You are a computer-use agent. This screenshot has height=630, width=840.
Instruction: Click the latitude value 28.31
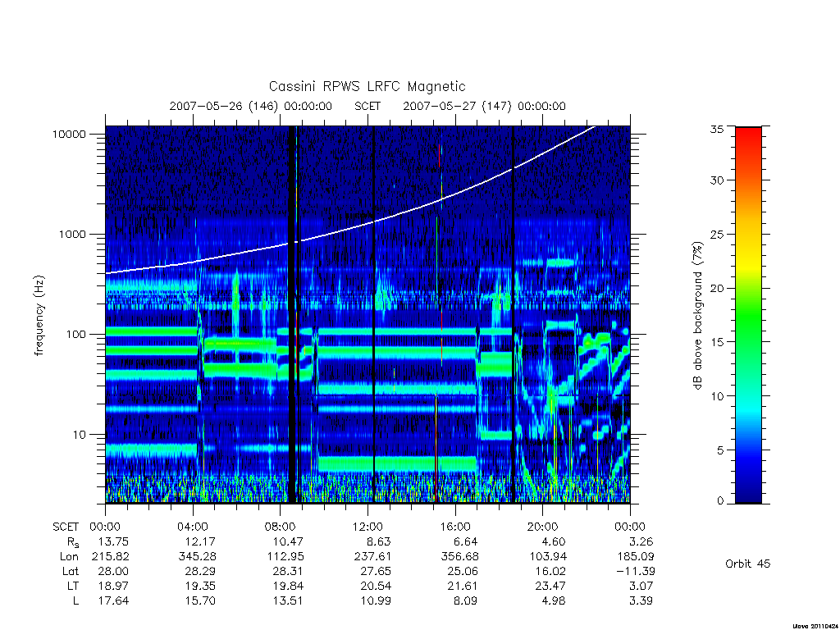point(288,571)
